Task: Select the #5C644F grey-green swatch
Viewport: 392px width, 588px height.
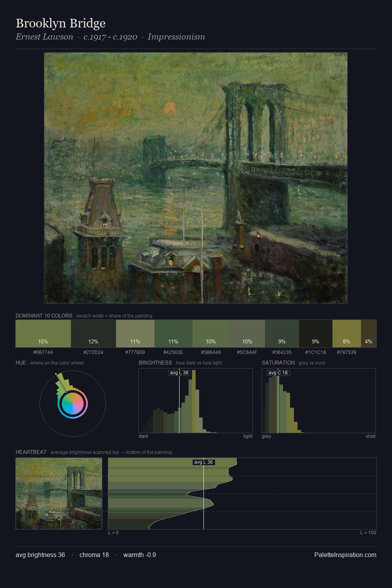Action: pos(247,334)
